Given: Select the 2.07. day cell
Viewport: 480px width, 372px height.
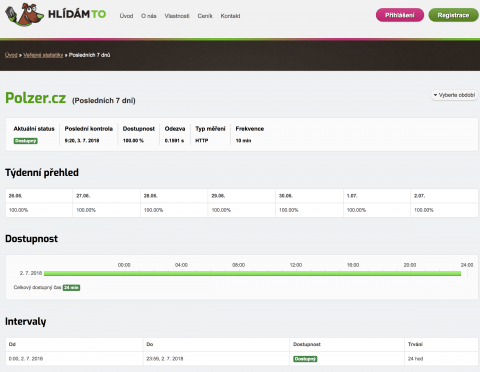Looking at the screenshot, I should pos(444,196).
